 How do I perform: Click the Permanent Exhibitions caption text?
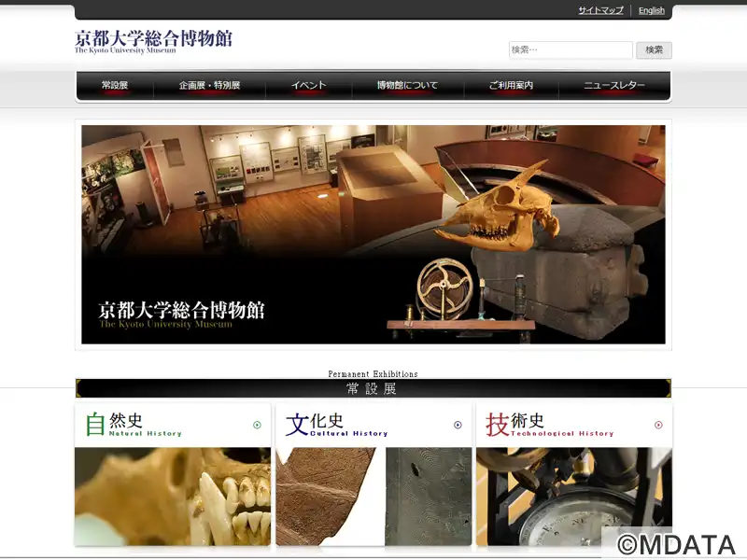[x=373, y=374]
